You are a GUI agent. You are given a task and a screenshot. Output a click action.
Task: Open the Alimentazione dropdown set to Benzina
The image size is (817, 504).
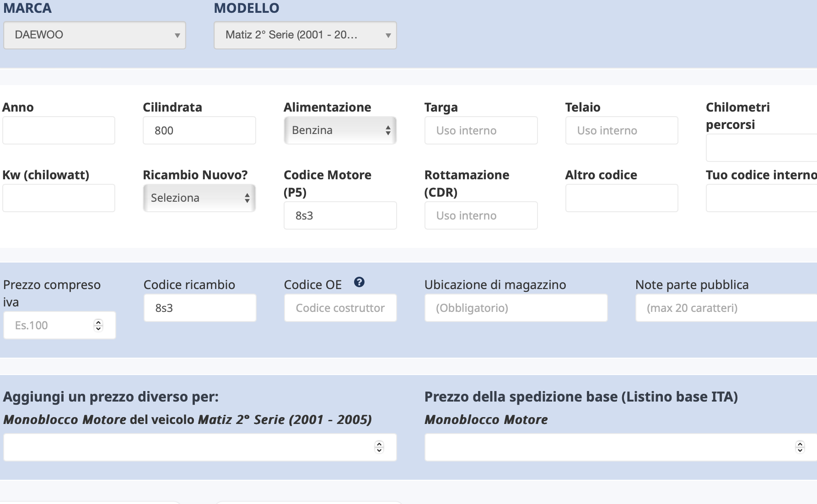[340, 130]
